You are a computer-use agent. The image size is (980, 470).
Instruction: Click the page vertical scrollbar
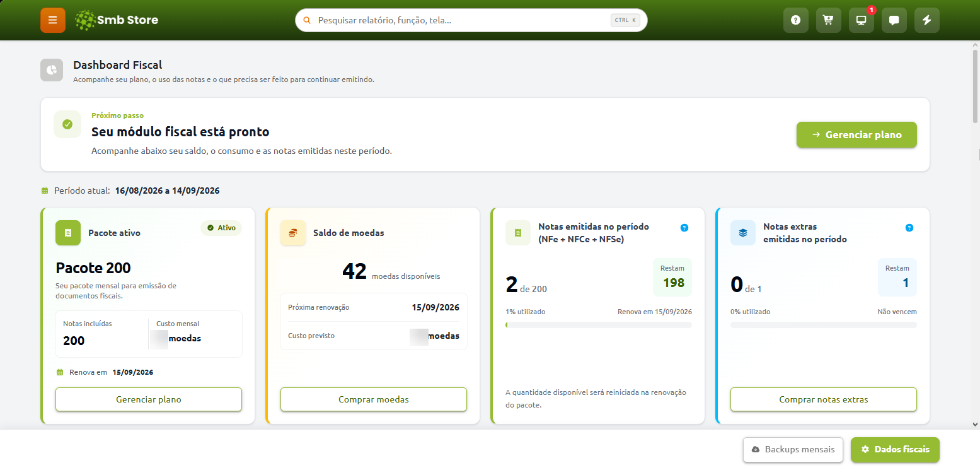tap(976, 85)
